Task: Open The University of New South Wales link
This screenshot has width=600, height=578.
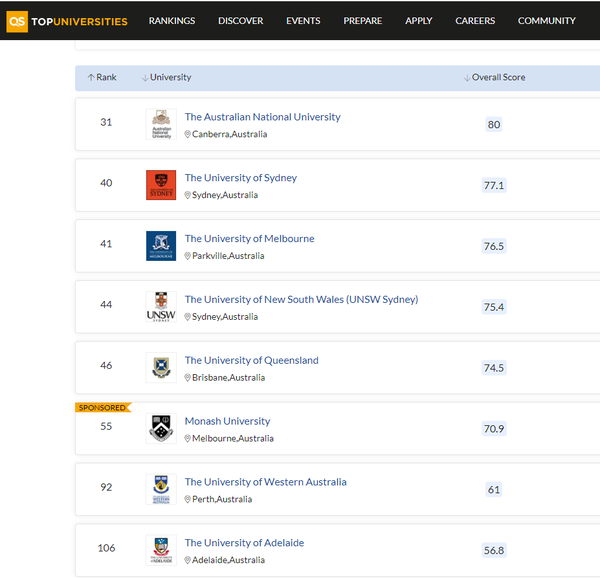Action: click(x=302, y=300)
